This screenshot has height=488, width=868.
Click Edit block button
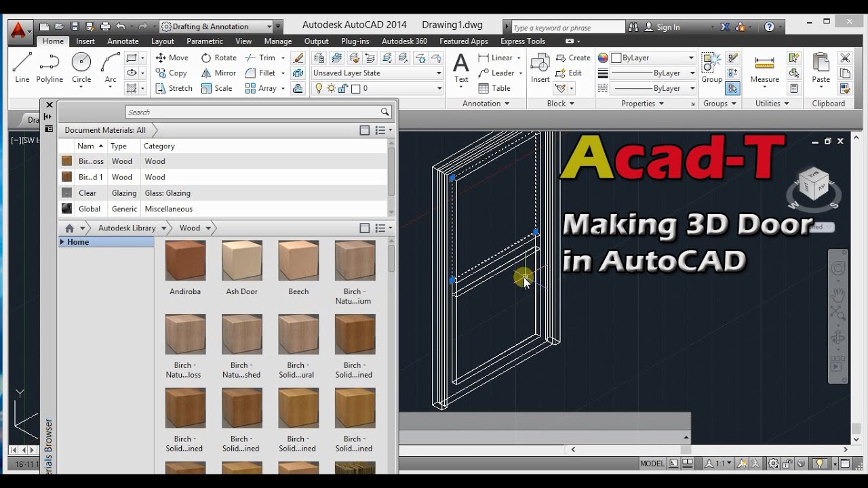(569, 73)
